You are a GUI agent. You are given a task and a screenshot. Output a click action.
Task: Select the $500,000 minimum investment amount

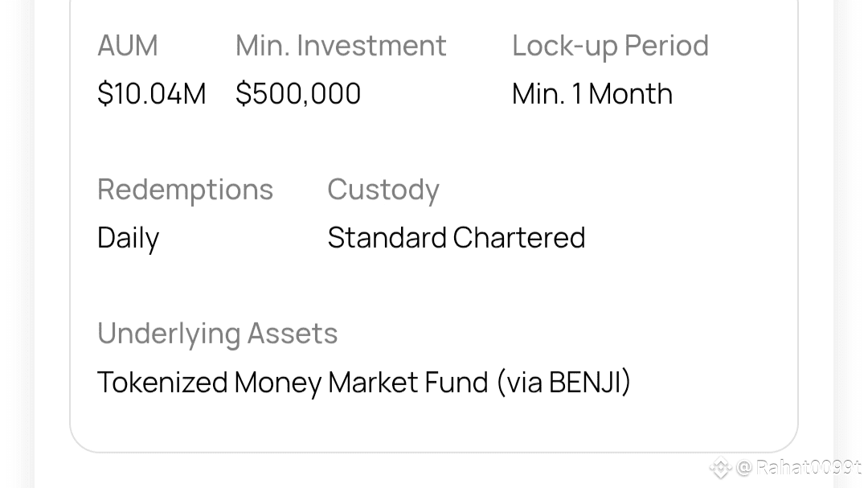[298, 94]
